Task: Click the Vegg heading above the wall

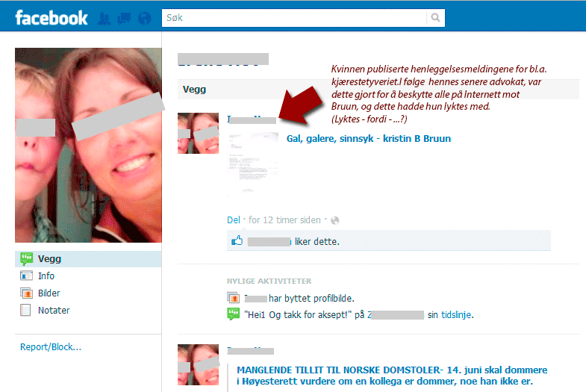Action: (194, 90)
